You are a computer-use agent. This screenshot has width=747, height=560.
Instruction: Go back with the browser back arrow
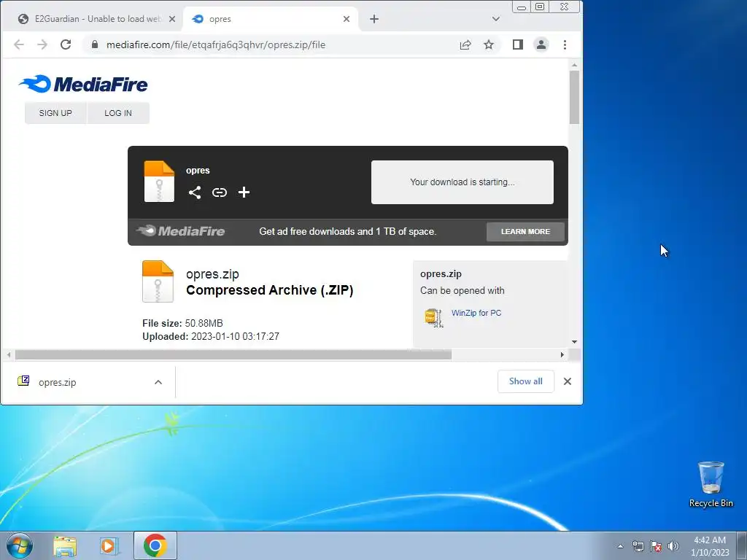18,44
